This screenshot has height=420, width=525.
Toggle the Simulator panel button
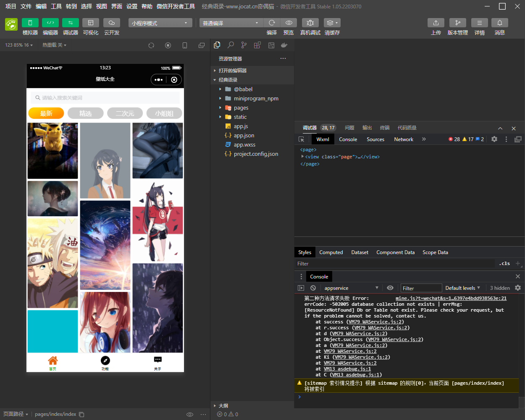(x=30, y=23)
